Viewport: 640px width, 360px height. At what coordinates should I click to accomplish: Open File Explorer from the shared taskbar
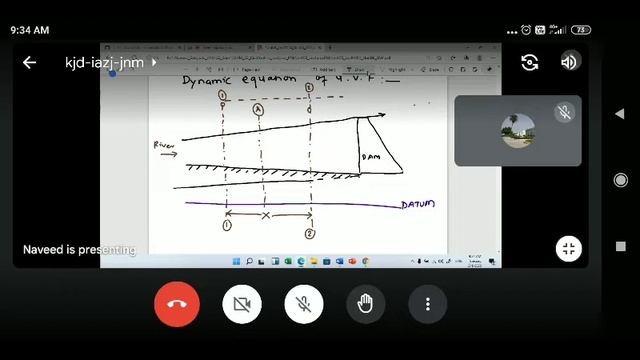(313, 261)
